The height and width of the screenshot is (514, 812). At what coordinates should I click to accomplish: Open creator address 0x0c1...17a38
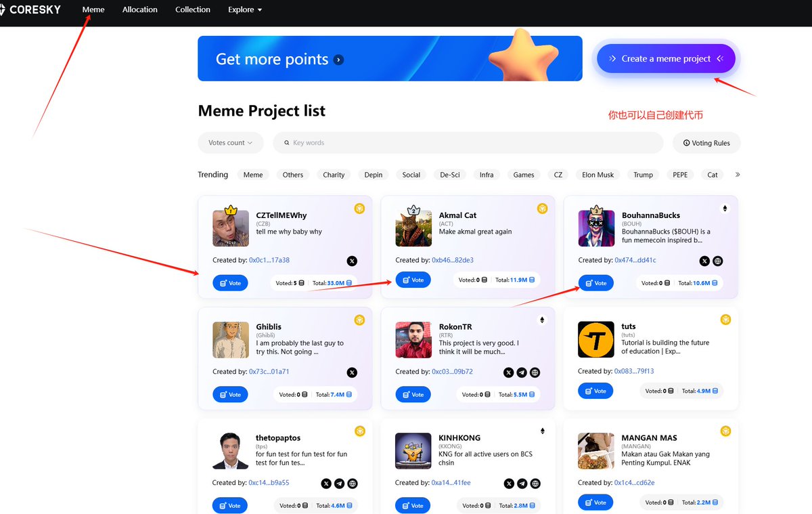click(269, 260)
